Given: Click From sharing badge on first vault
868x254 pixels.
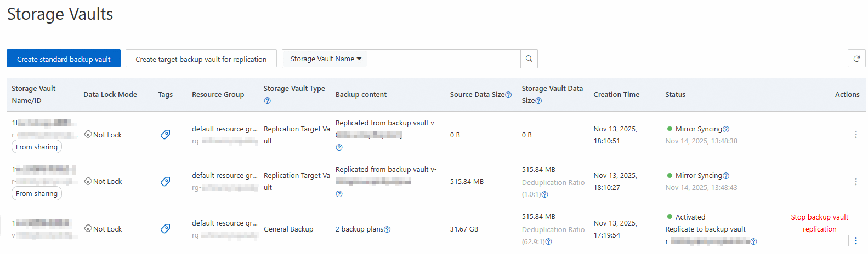Looking at the screenshot, I should pyautogui.click(x=37, y=147).
